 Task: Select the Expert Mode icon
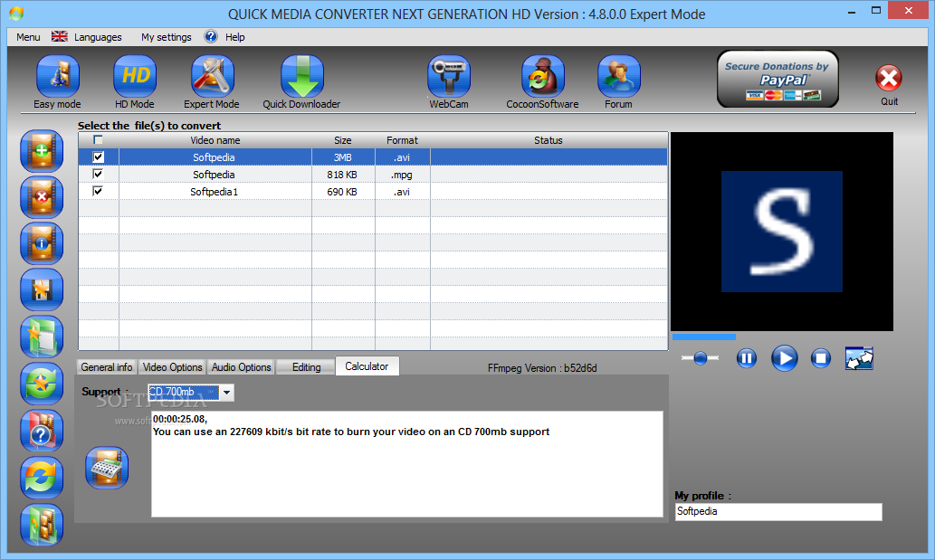pos(213,76)
